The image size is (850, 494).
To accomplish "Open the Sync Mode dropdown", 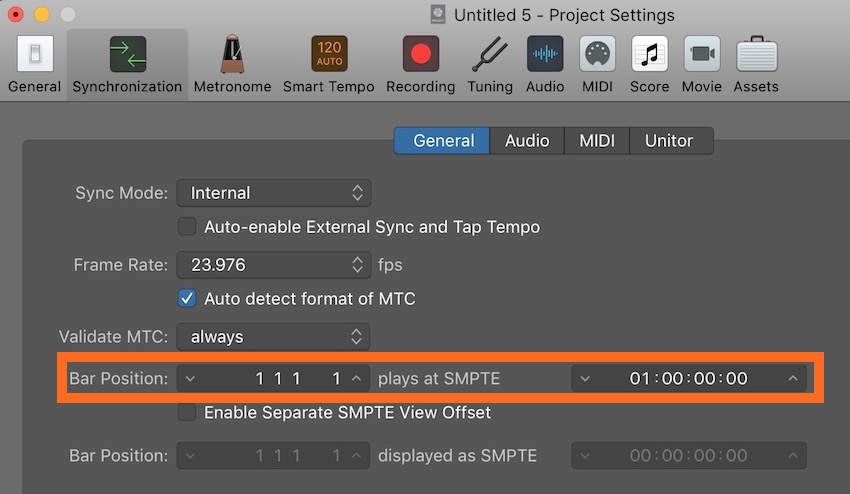I will [273, 193].
